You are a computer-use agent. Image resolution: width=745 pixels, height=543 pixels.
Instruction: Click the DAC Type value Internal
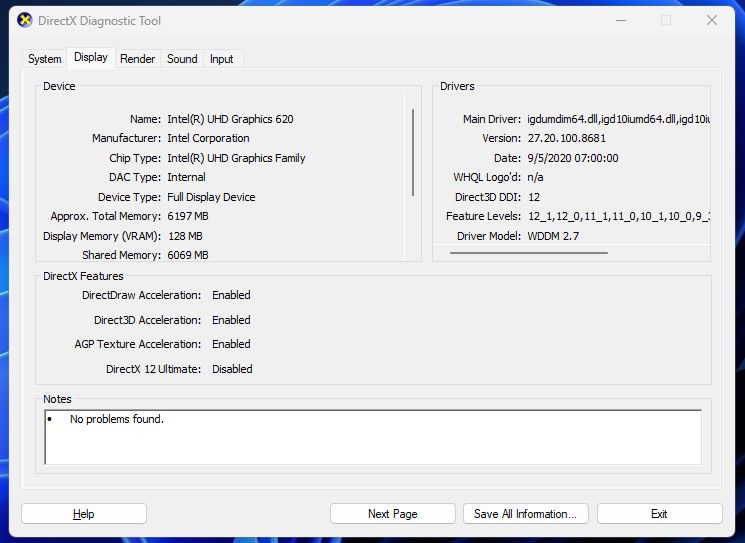pos(186,177)
